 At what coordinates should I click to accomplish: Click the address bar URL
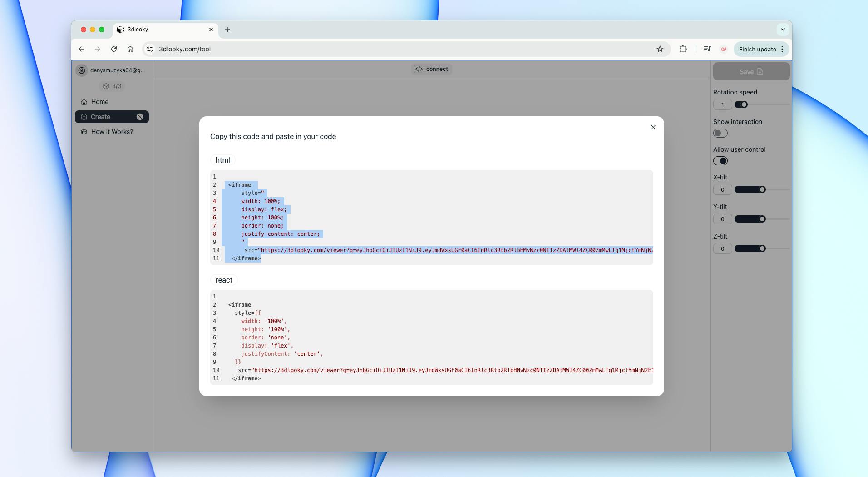coord(185,49)
